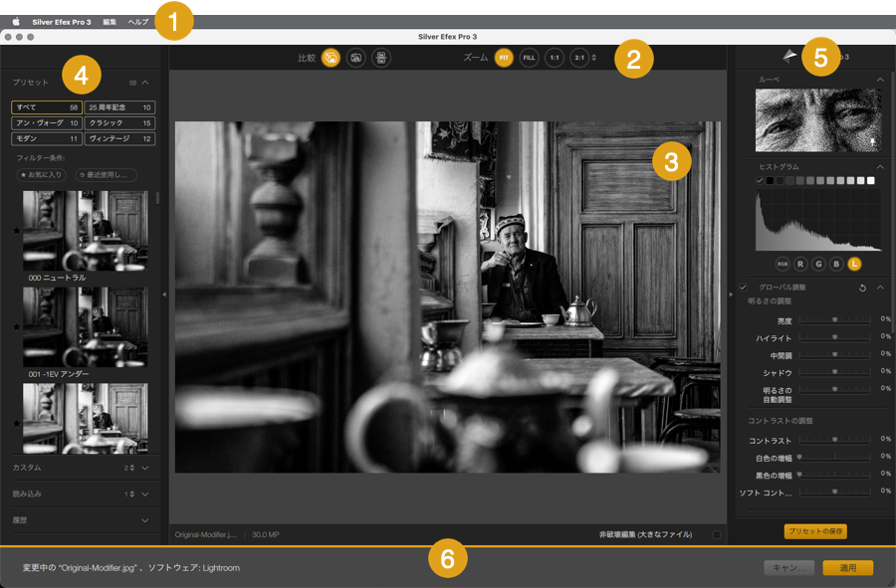Show the R histogram channel

point(800,264)
